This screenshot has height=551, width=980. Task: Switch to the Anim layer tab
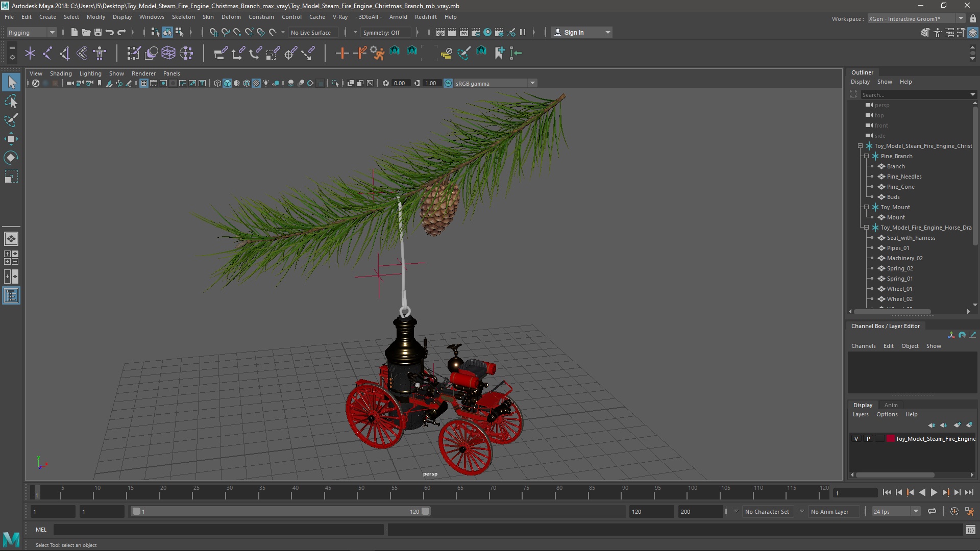click(x=891, y=405)
